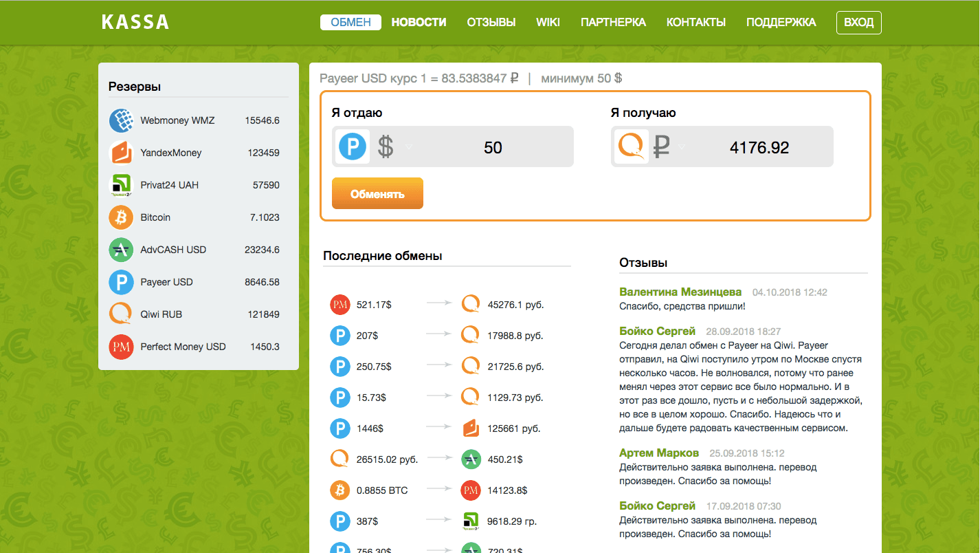Image resolution: width=980 pixels, height=553 pixels.
Task: Go to the НОВОСТИ menu item
Action: click(419, 22)
